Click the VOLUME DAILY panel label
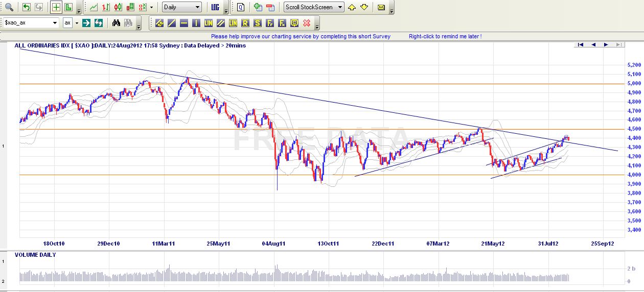 (35, 255)
